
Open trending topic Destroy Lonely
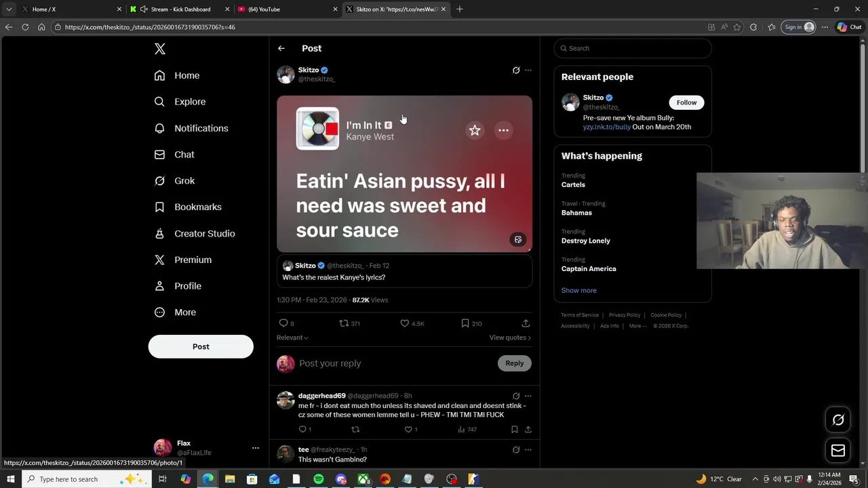[x=586, y=241]
